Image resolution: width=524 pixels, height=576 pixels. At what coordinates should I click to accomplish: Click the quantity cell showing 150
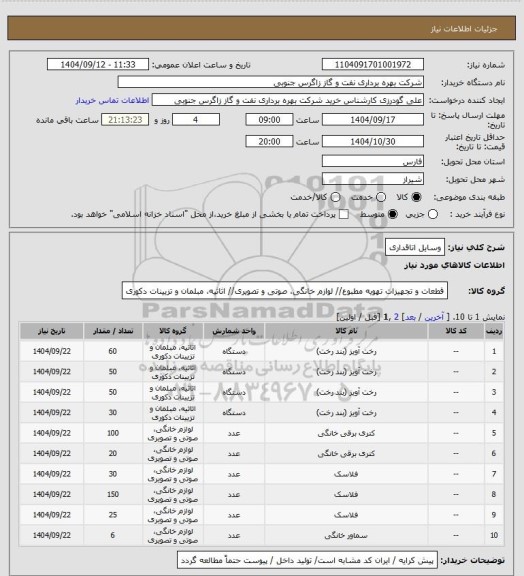pos(112,494)
